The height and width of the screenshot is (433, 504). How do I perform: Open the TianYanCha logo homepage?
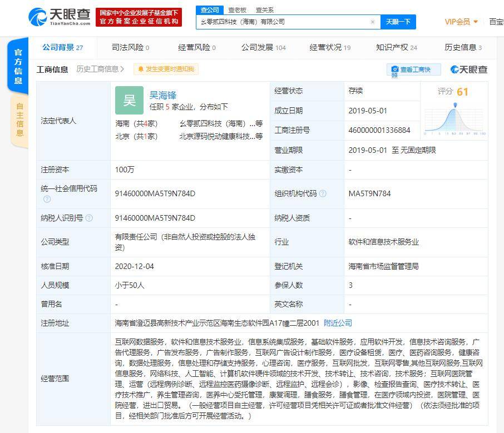click(60, 17)
